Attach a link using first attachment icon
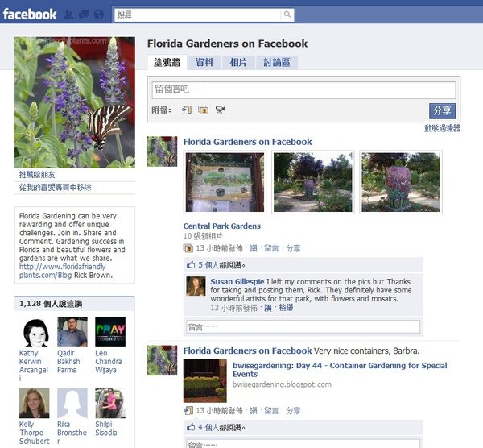 coord(187,110)
